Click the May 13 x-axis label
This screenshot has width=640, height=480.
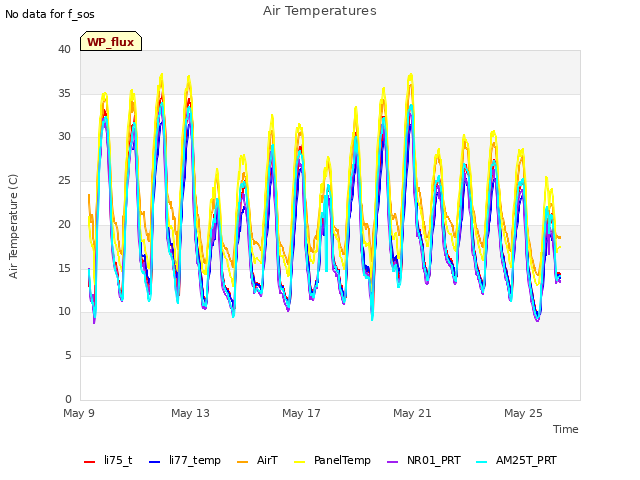click(x=190, y=413)
